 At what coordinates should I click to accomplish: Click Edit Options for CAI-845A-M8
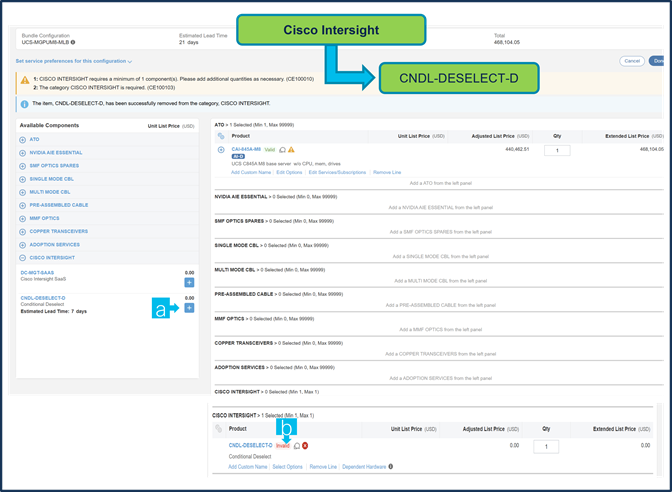tap(289, 172)
